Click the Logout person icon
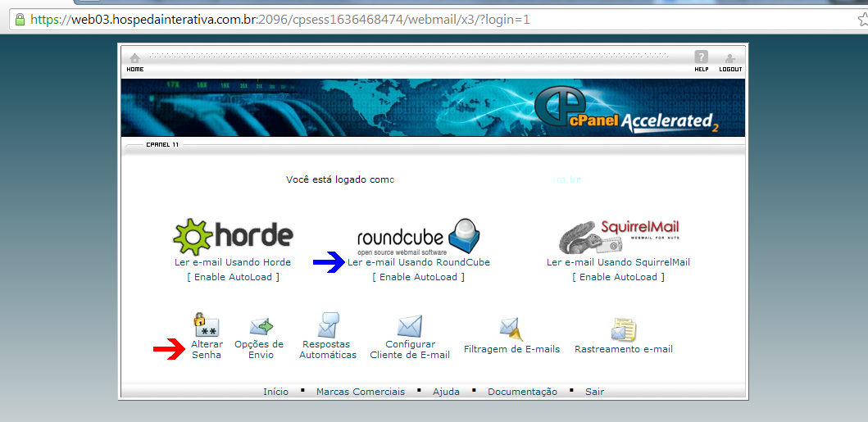The width and height of the screenshot is (868, 422). pos(729,59)
